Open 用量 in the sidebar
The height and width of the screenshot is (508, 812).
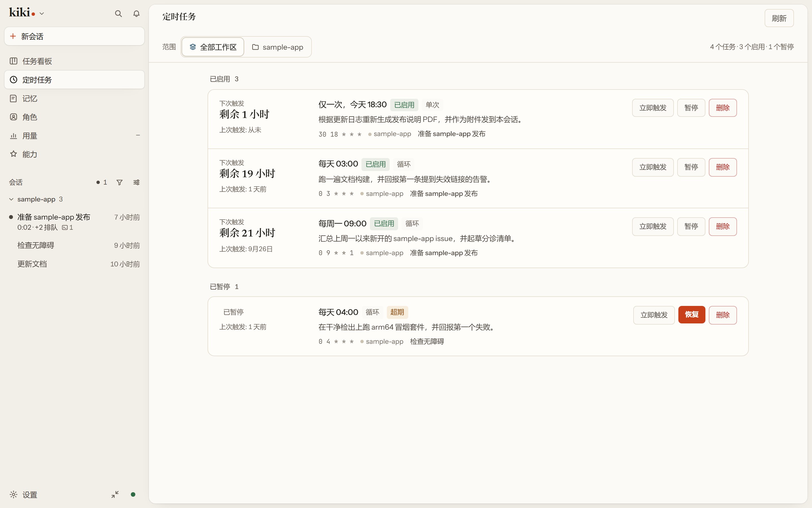pos(74,136)
